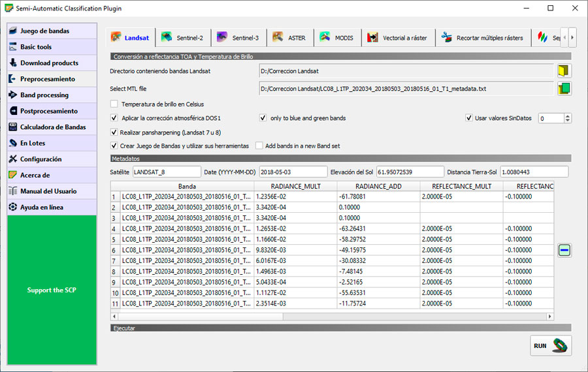Toggle only to blue and green bands
588x372 pixels.
pyautogui.click(x=263, y=118)
